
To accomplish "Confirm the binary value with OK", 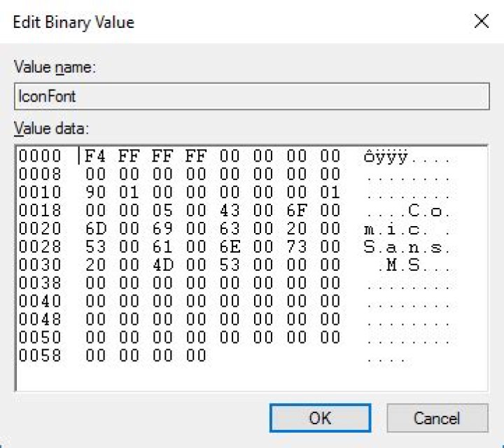I will coord(320,418).
